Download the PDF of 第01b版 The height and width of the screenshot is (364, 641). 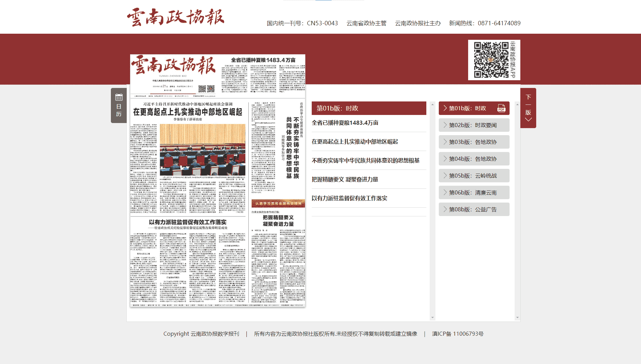501,108
